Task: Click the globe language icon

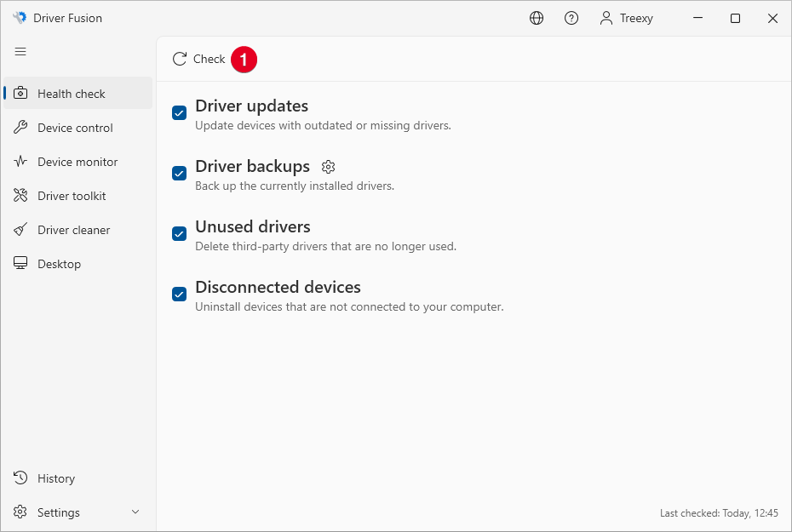Action: (x=537, y=18)
